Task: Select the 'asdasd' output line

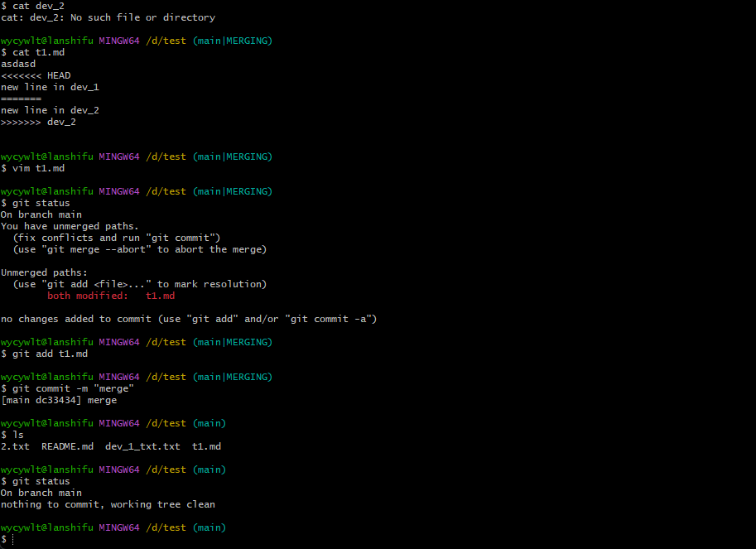Action: (x=18, y=64)
